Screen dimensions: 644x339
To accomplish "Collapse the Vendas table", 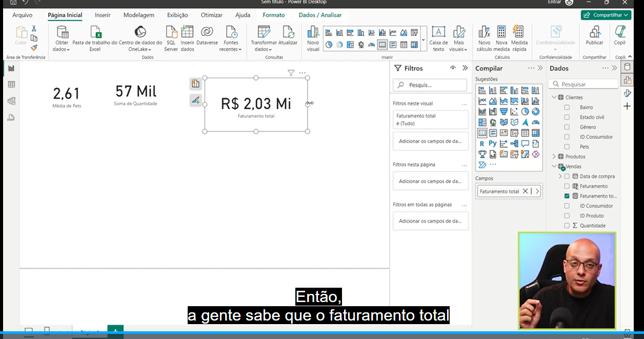I will click(x=554, y=166).
